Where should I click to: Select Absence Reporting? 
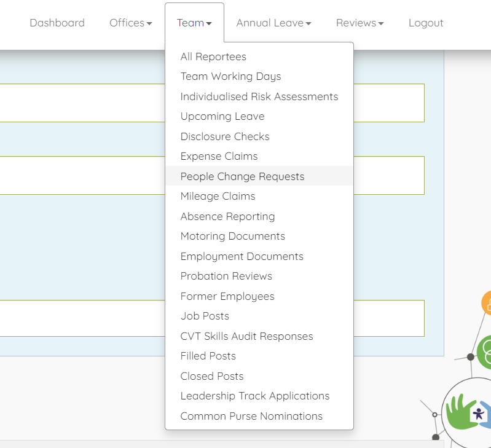(227, 216)
